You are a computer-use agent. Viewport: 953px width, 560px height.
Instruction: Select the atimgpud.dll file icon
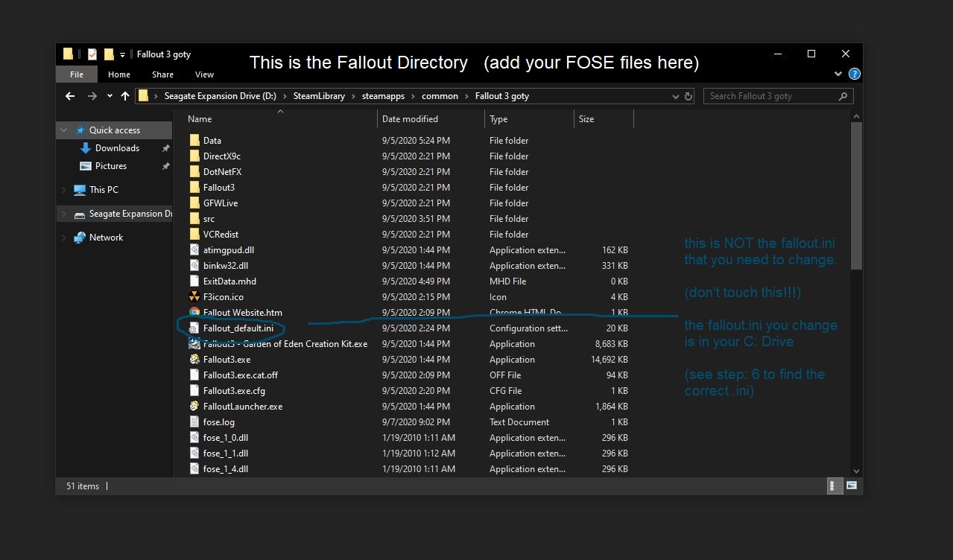194,249
